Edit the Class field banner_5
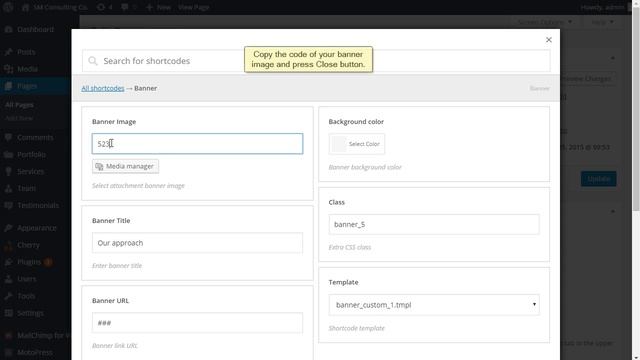 click(x=433, y=224)
